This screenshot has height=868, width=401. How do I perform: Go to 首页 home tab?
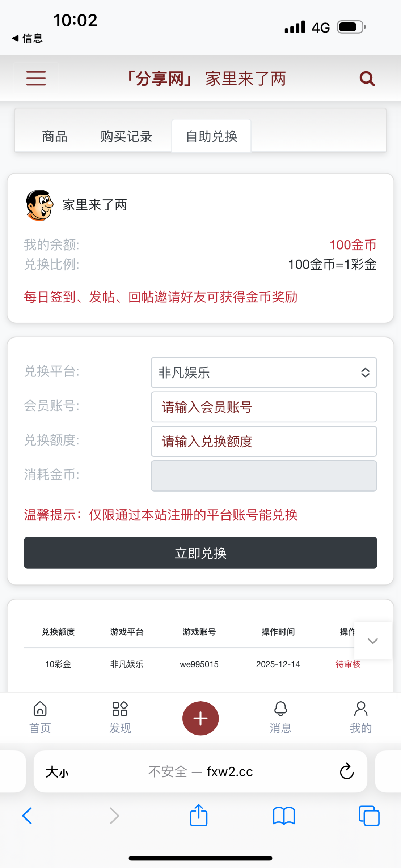click(40, 718)
